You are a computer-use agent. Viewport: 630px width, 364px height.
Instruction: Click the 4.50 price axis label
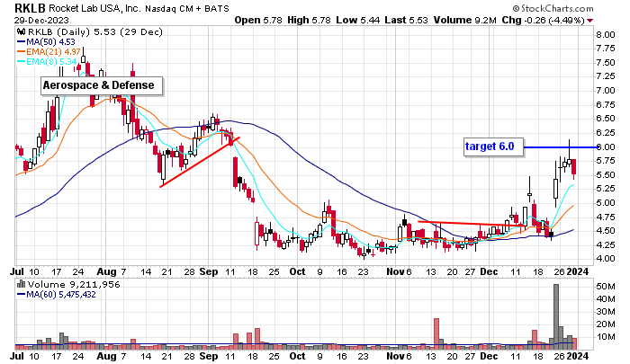605,231
